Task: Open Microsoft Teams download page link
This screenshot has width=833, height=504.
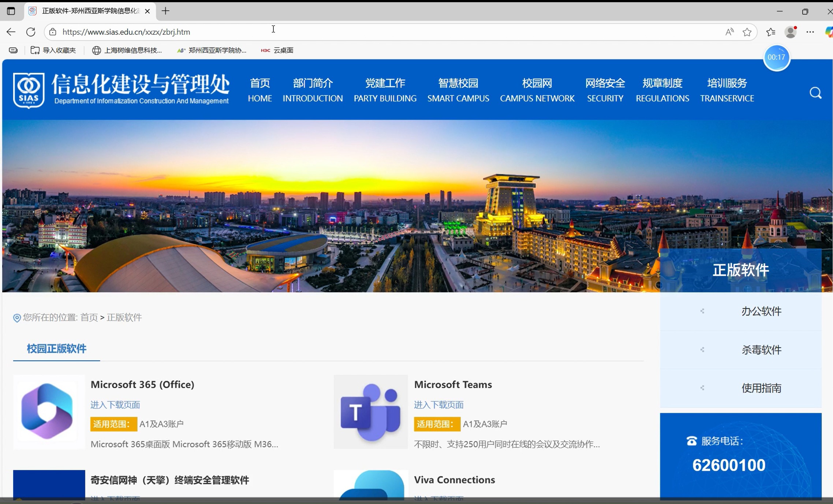Action: [438, 405]
